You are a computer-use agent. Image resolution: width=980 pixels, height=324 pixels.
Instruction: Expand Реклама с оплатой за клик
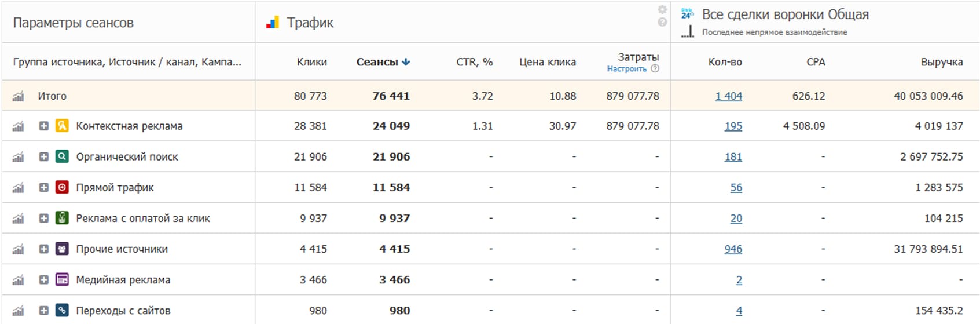[43, 218]
